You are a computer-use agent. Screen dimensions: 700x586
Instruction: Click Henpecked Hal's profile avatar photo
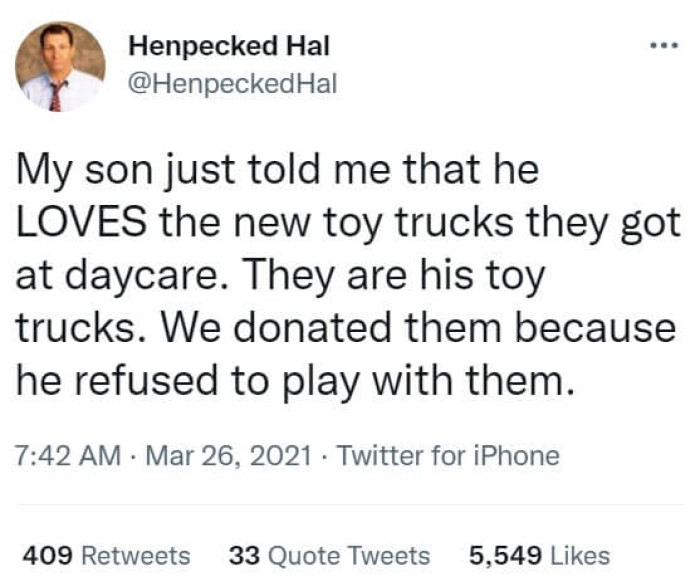tap(60, 67)
